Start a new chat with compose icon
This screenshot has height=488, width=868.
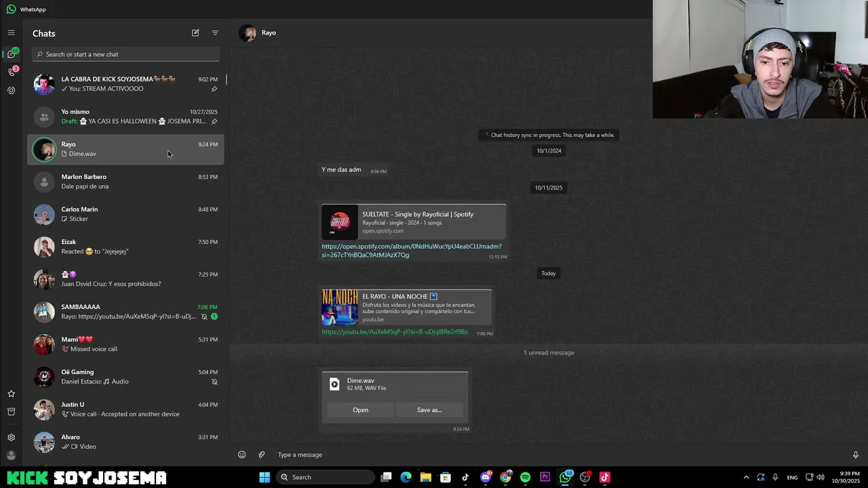(195, 33)
